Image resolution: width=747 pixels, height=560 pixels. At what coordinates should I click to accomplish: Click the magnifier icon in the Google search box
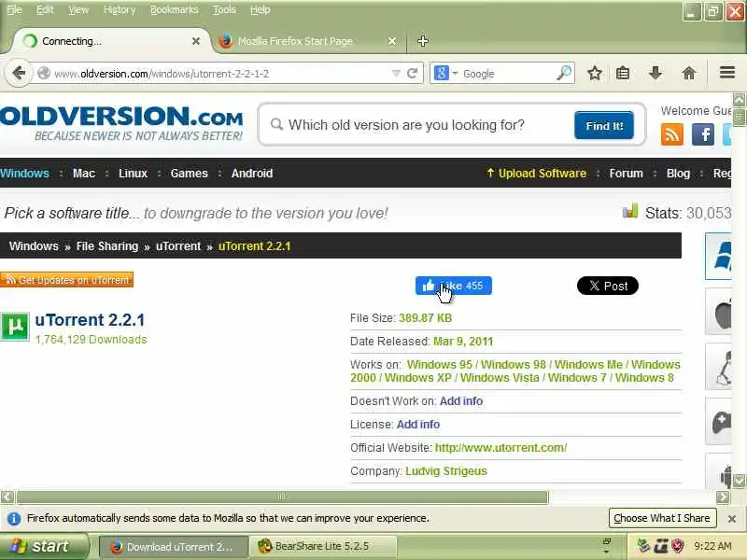(x=564, y=73)
